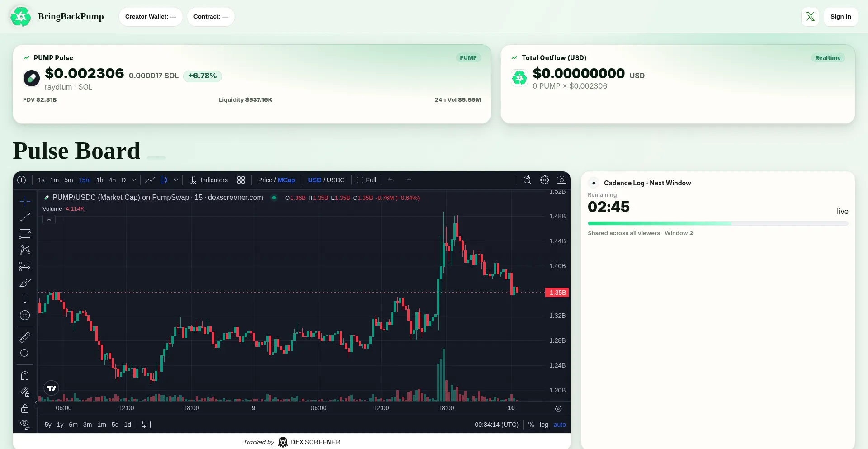Select the ruler measure tool
868x449 pixels.
point(25,337)
